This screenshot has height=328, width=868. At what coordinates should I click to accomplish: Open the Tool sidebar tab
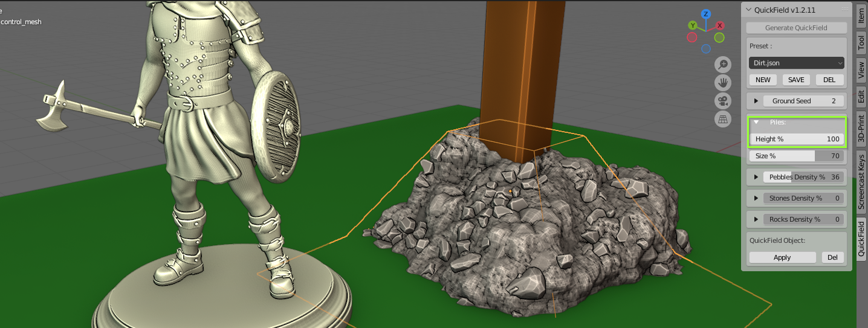pyautogui.click(x=861, y=42)
